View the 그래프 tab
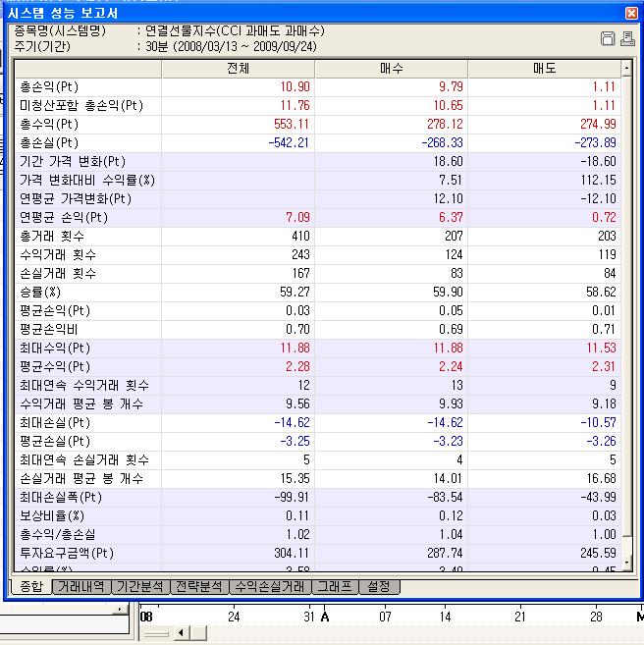The height and width of the screenshot is (645, 644). [x=333, y=587]
